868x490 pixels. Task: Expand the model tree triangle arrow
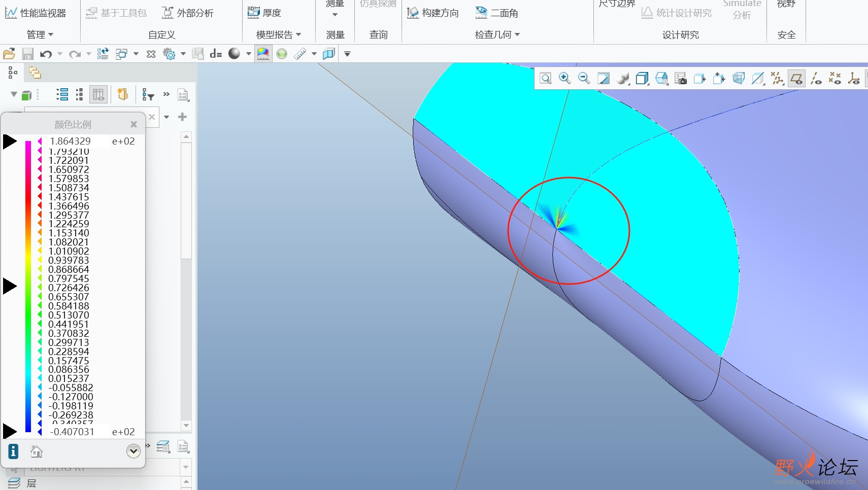(x=14, y=95)
